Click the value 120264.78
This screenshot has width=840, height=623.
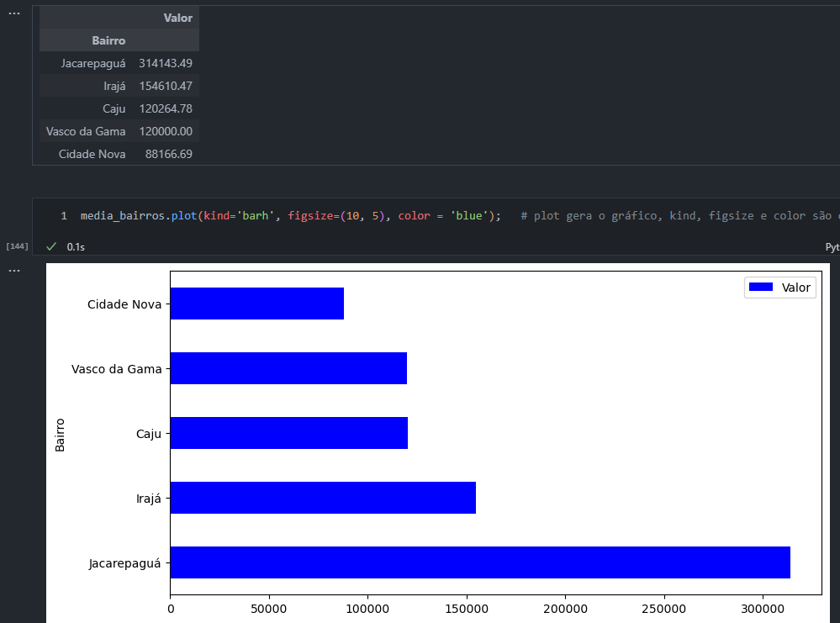(166, 108)
